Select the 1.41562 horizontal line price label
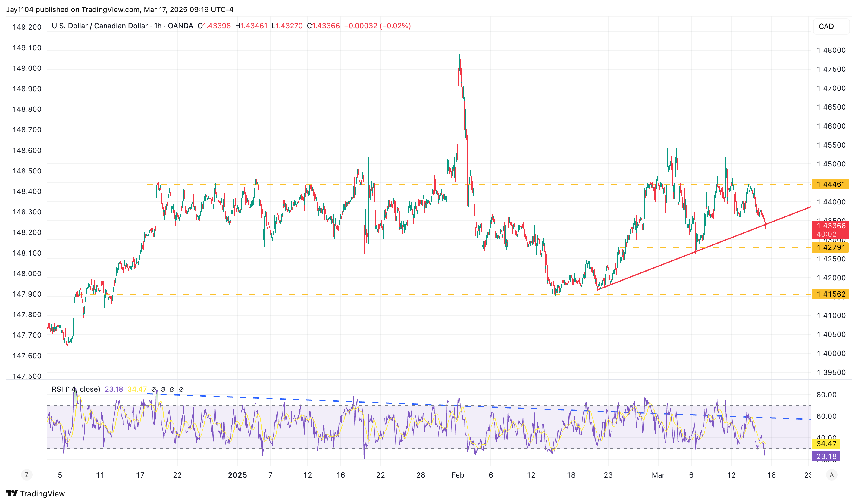Viewport: 858px width, 504px height. click(830, 294)
